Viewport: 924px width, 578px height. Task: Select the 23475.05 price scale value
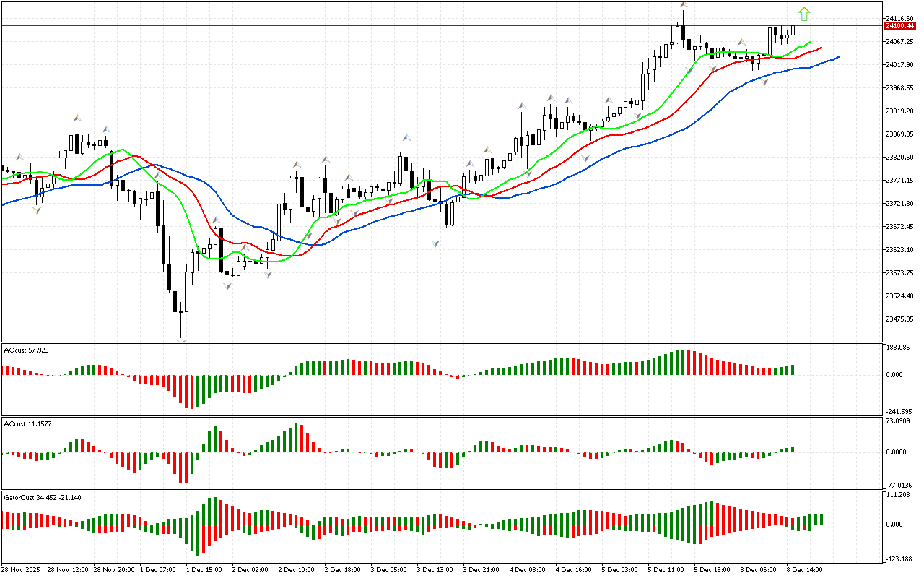pos(902,319)
